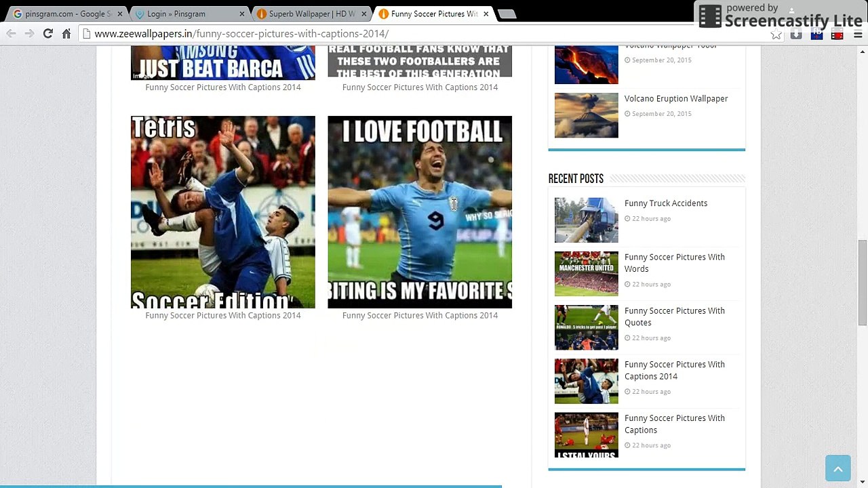The width and height of the screenshot is (868, 488).
Task: Close the Login » Pinsgram tab
Action: (x=242, y=14)
